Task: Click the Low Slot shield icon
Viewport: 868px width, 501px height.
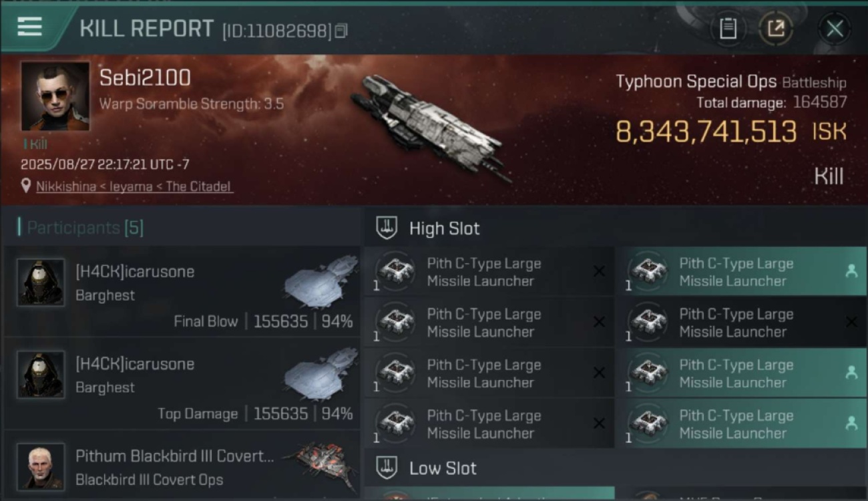Action: tap(387, 467)
